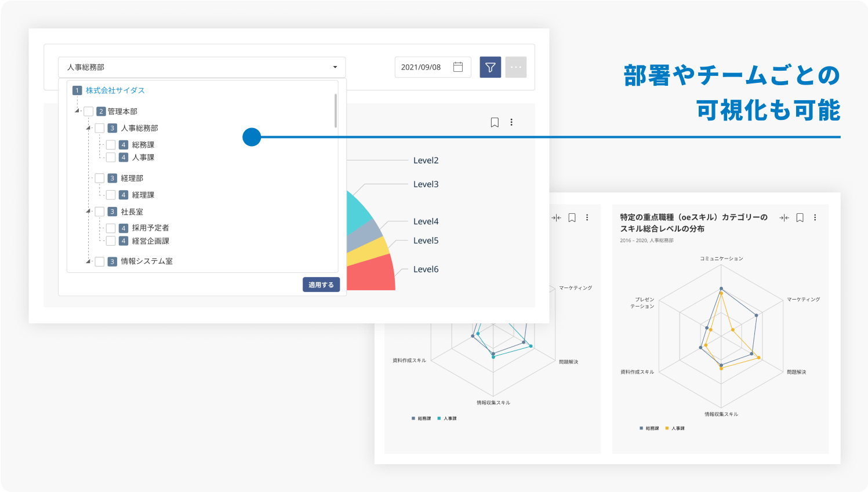Open kebab menu beside Level chart bookmark
Viewport: 868px width, 492px height.
pyautogui.click(x=511, y=122)
